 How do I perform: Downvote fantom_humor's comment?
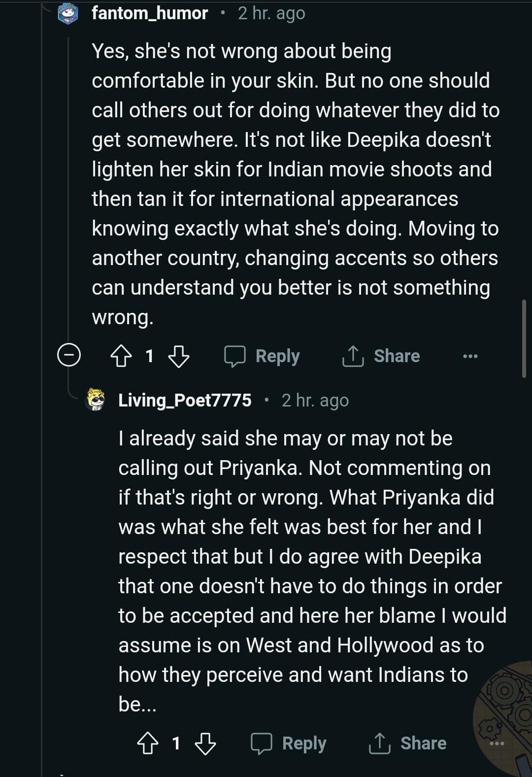pyautogui.click(x=178, y=356)
